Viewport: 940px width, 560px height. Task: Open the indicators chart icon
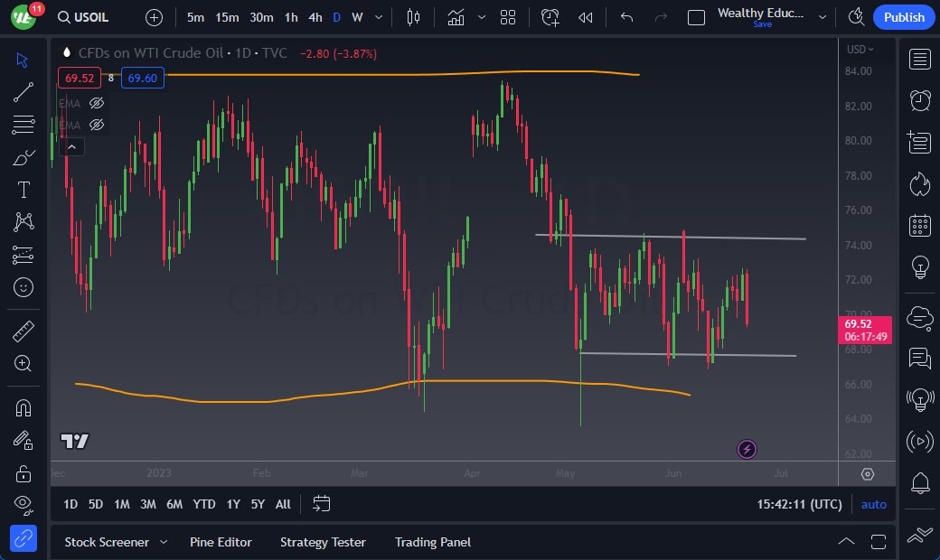456,17
